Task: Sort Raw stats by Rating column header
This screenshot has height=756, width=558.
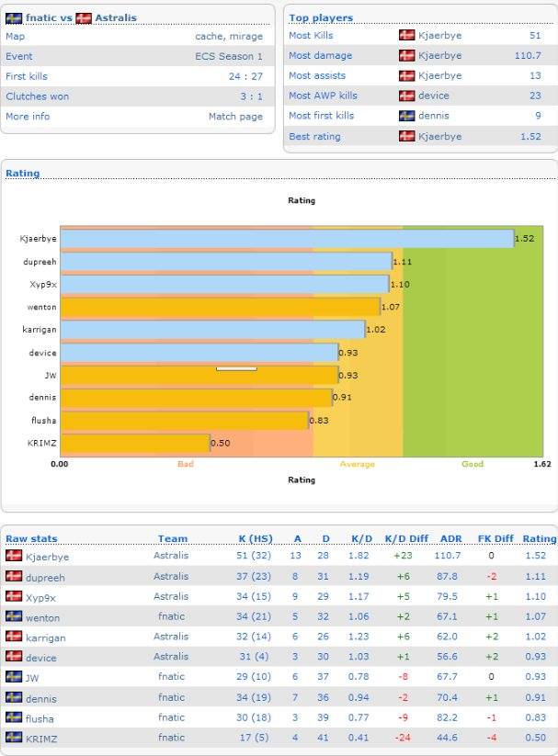Action: 540,538
